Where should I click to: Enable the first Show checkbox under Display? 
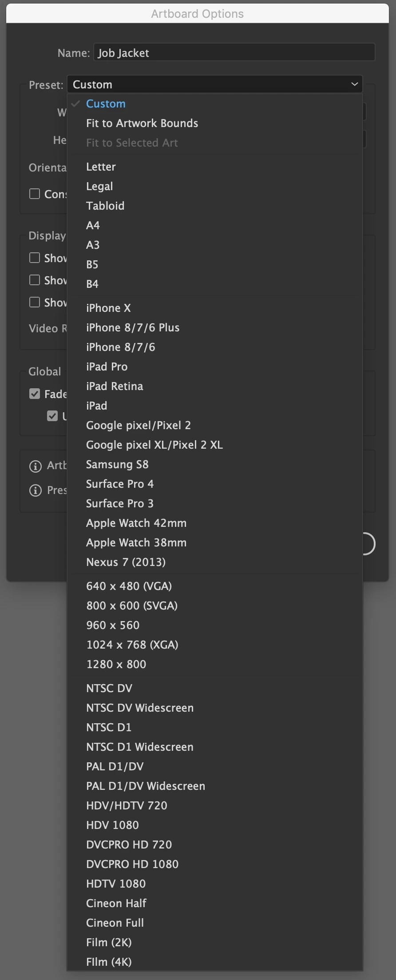click(35, 258)
